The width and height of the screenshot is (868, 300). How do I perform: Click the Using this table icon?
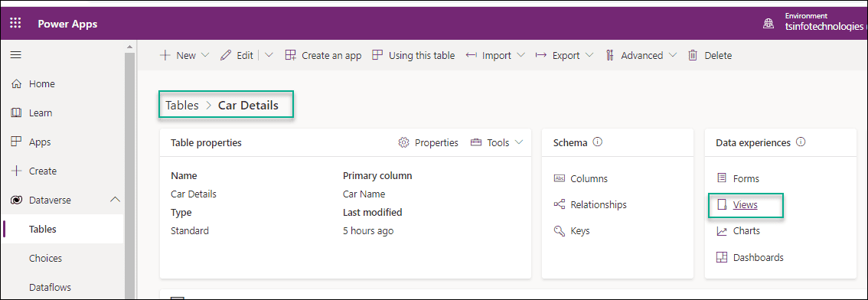[x=377, y=55]
